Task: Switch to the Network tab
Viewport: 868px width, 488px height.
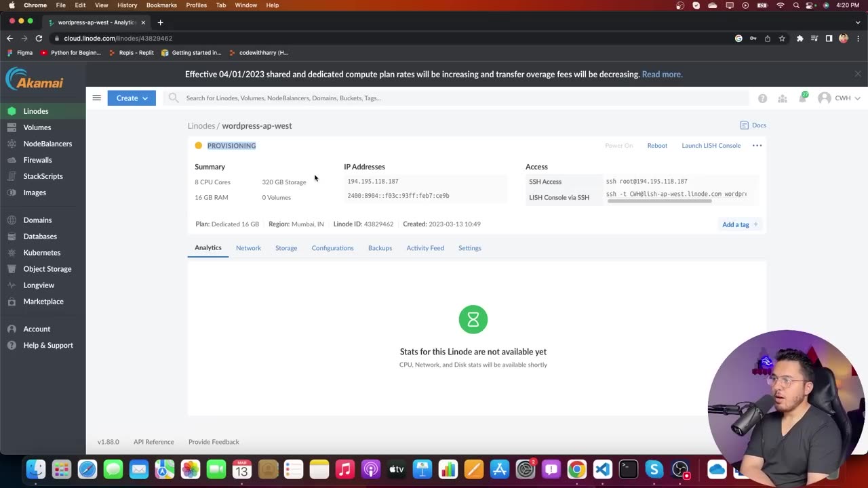Action: (248, 248)
